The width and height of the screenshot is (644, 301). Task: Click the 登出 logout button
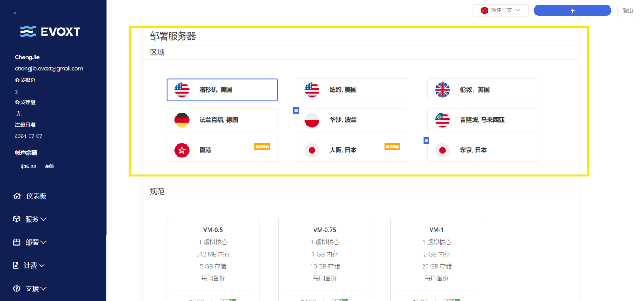[x=628, y=11]
